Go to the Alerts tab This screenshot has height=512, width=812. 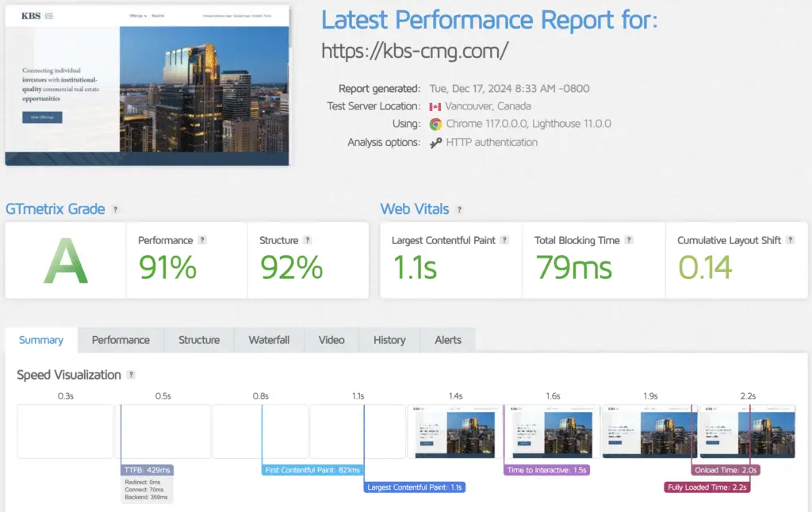point(448,340)
